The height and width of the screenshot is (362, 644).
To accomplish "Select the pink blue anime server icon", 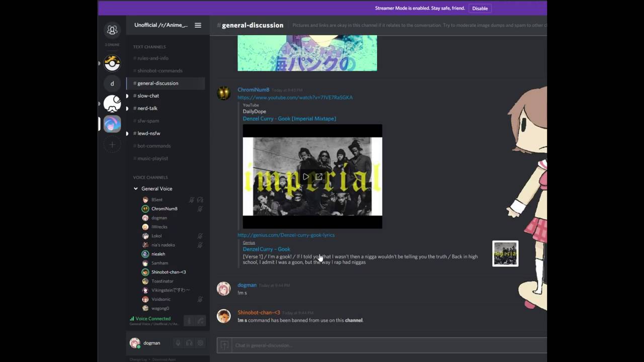I will [x=112, y=124].
